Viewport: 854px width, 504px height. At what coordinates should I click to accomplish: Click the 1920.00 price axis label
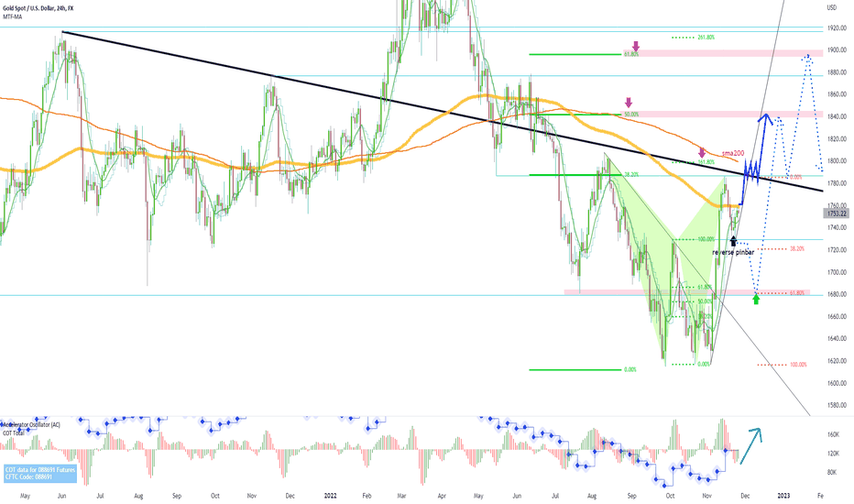coord(838,27)
